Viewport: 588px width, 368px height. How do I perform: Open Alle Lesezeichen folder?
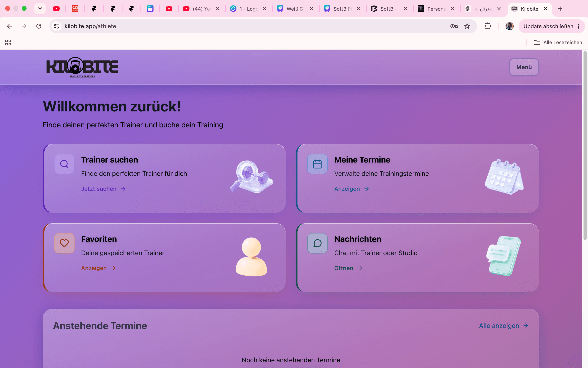tap(558, 42)
